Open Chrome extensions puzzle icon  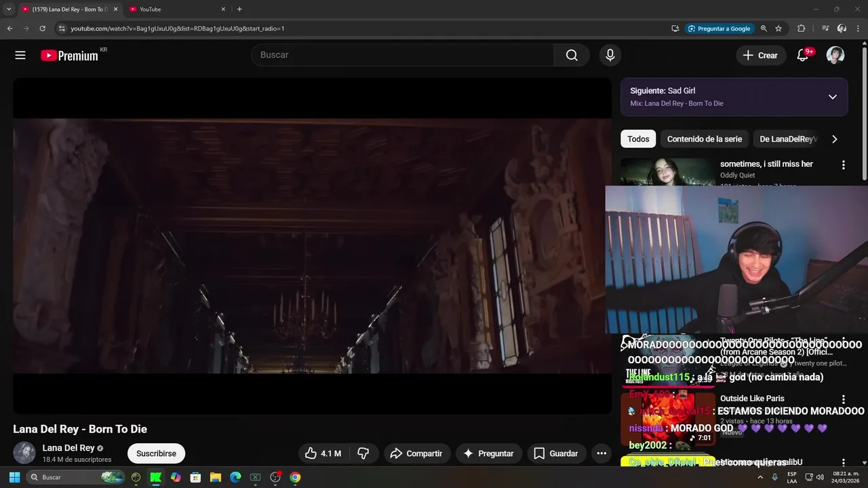tap(802, 28)
